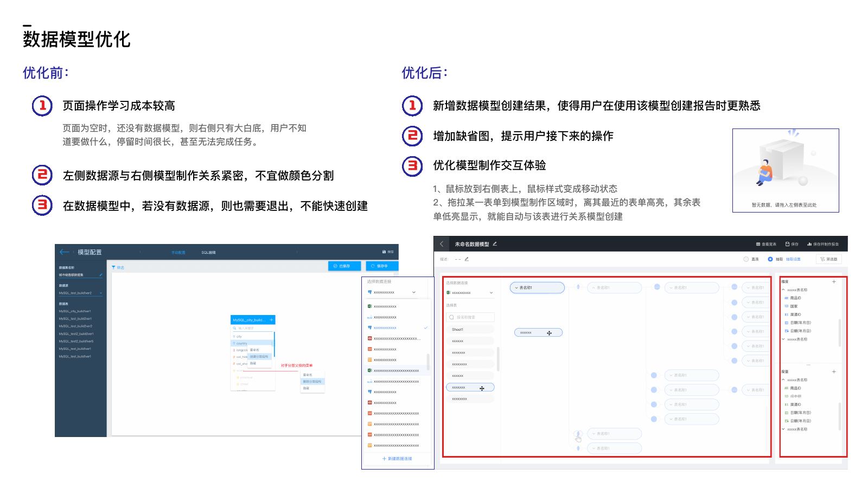Viewport: 868px width, 488px height.
Task: Switch to the SQL编辑 tab
Action: (209, 253)
